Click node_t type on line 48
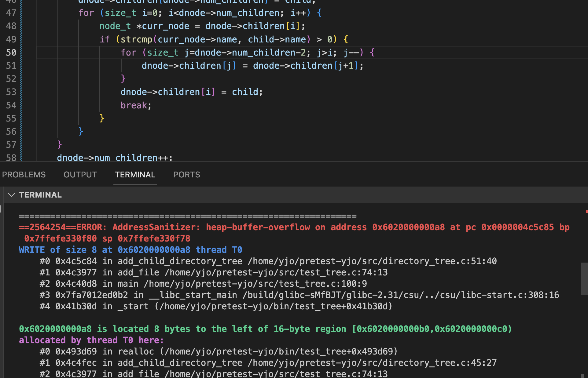 click(x=115, y=26)
